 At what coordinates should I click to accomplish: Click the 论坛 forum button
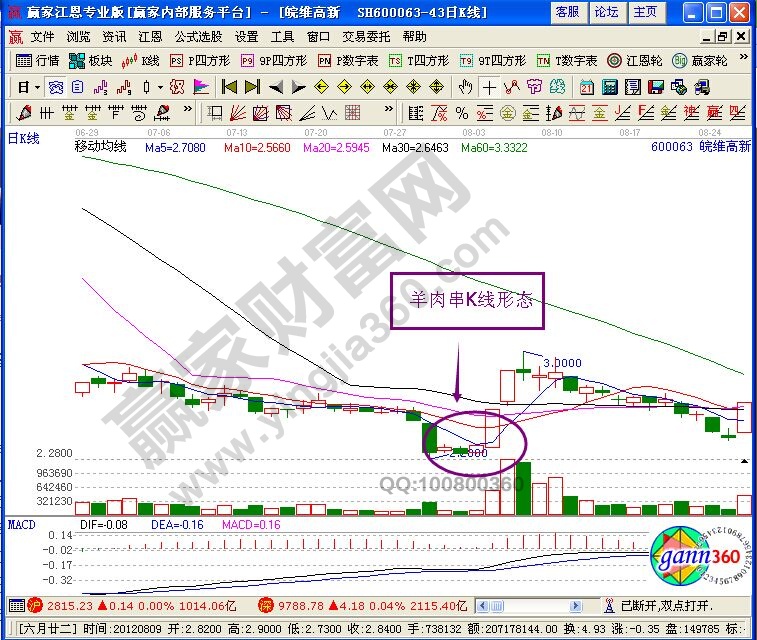(606, 12)
